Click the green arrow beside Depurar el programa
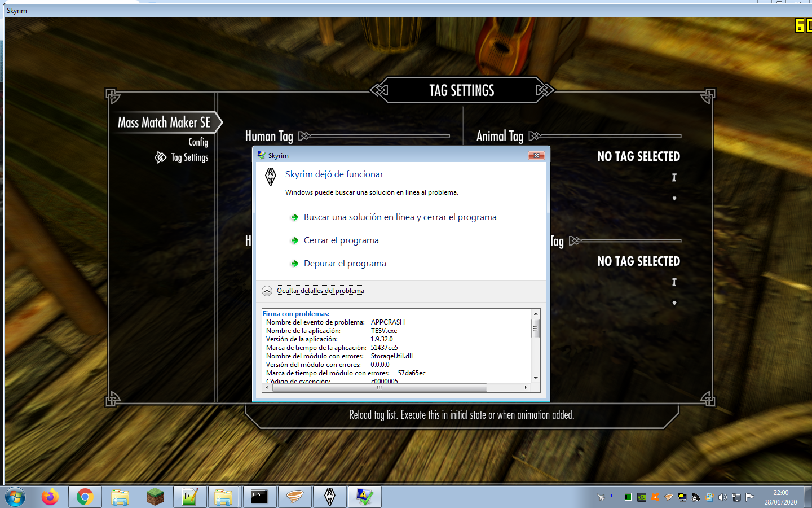812x508 pixels. [x=294, y=264]
